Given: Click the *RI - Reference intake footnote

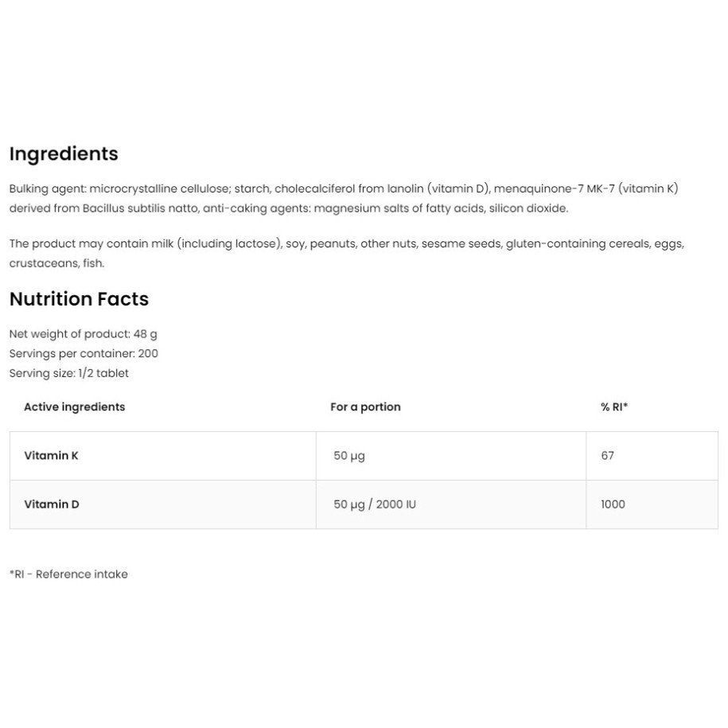Looking at the screenshot, I should [68, 574].
